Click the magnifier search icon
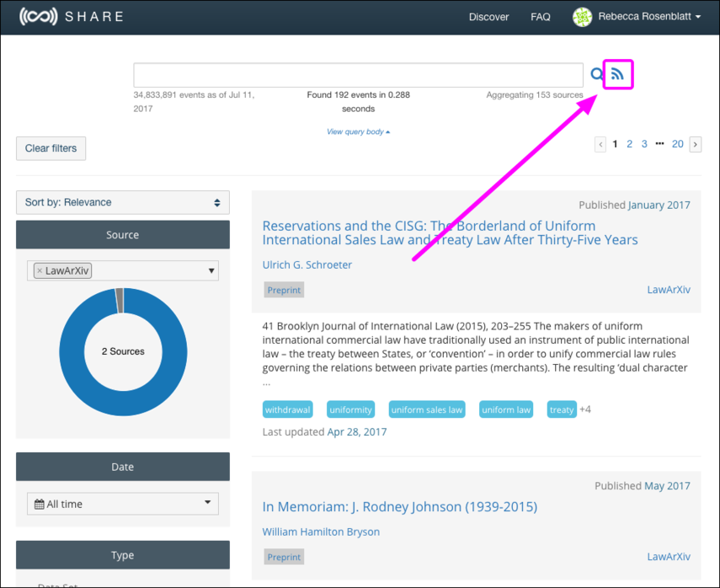Screen dimensions: 720x588 596,74
